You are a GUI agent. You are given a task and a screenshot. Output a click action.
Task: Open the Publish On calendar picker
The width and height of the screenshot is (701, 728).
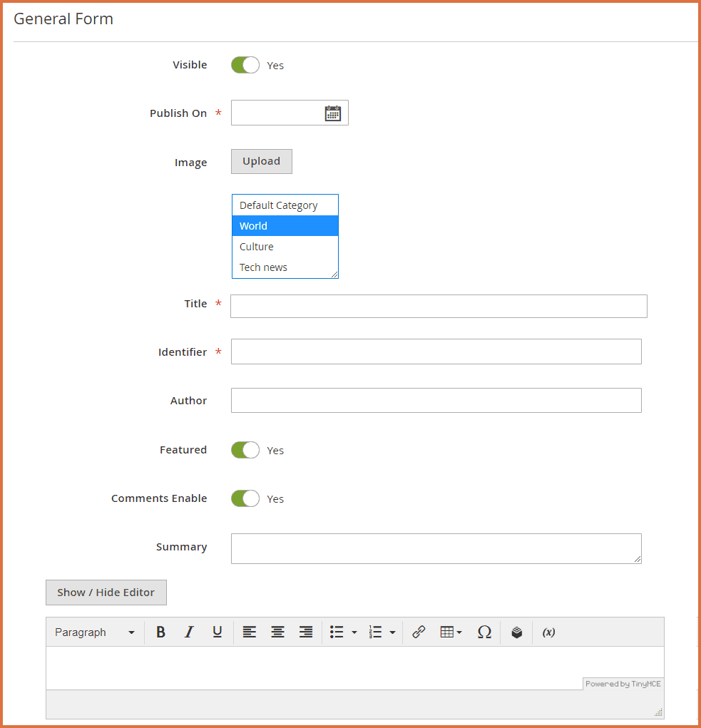pos(332,113)
